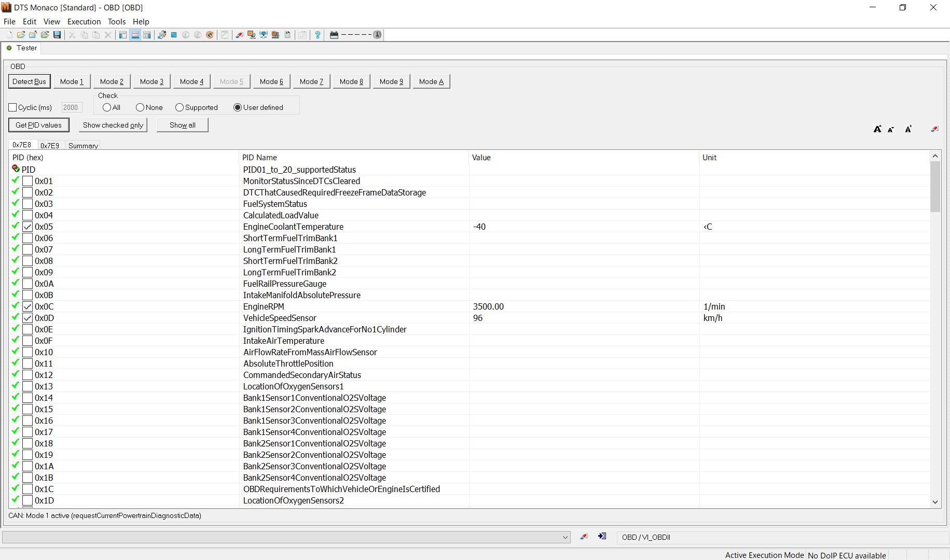
Task: Select the All check radio button
Action: click(x=107, y=107)
